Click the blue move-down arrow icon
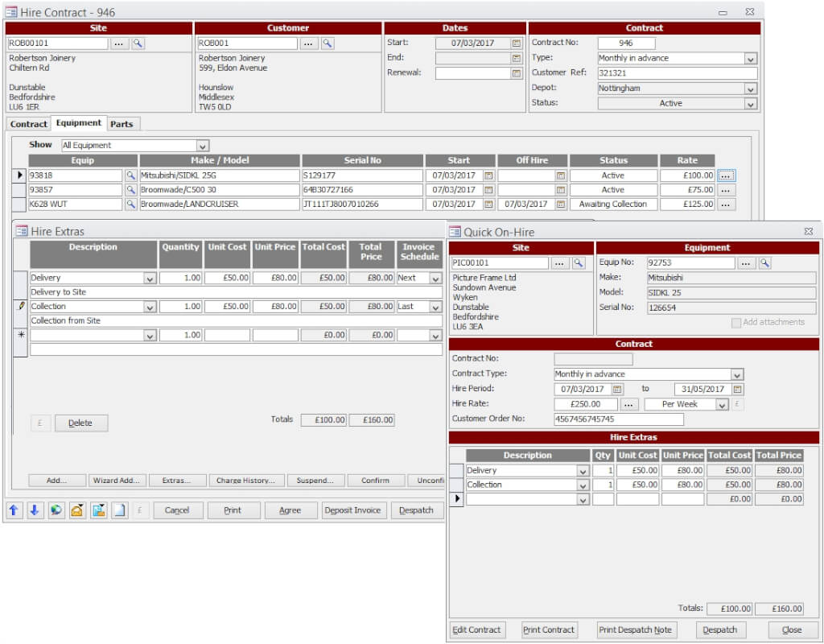The image size is (824, 644). point(33,510)
